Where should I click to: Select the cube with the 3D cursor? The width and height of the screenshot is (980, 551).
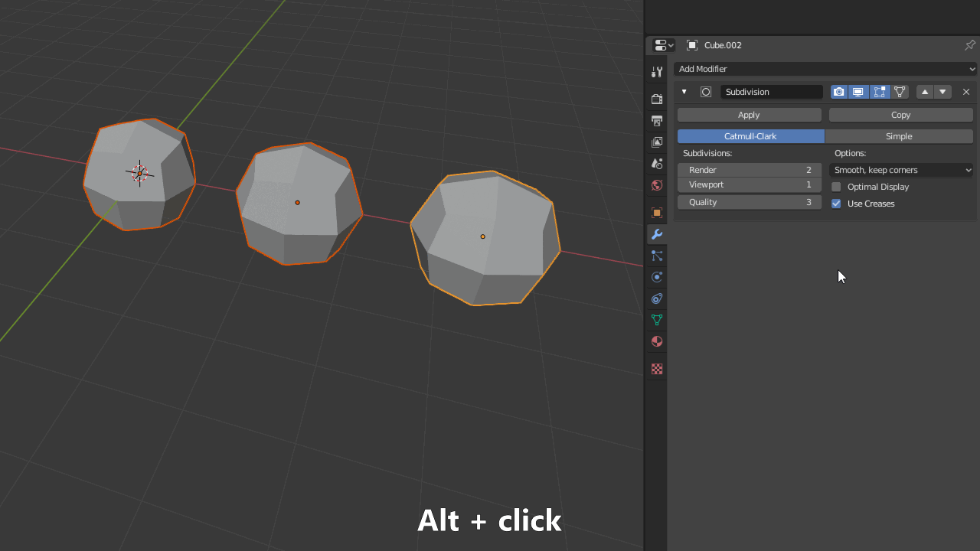(139, 174)
